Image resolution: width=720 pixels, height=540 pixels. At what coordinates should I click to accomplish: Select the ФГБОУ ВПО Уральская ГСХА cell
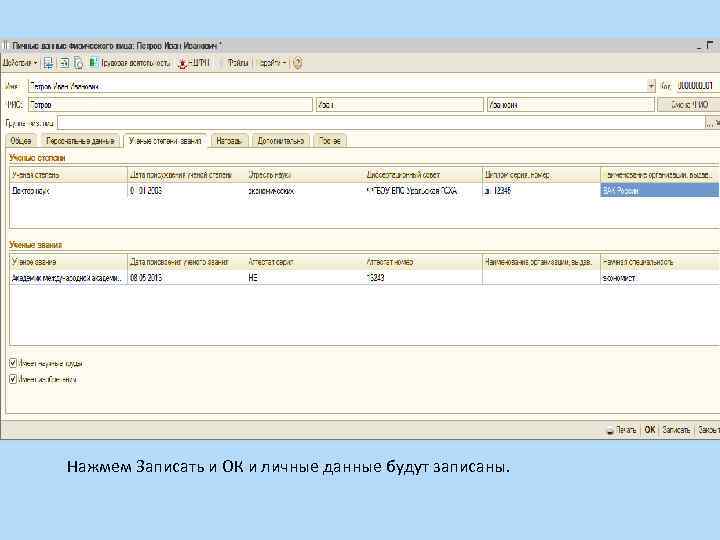pyautogui.click(x=423, y=191)
